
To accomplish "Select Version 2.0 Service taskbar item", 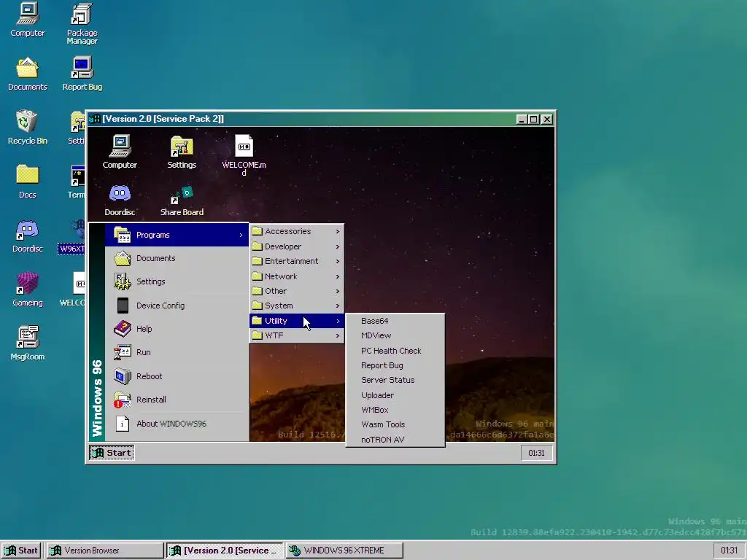I will tap(225, 551).
